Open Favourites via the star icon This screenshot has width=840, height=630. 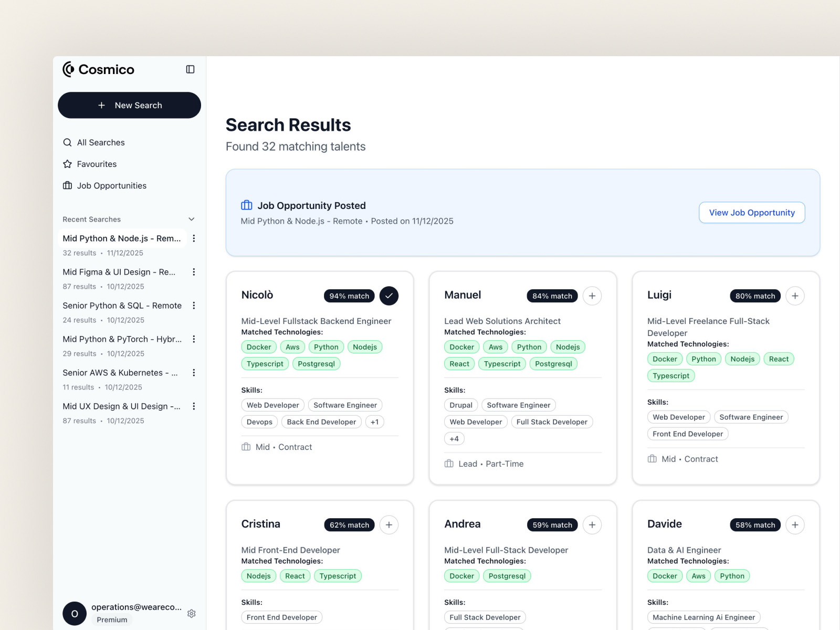pos(67,164)
